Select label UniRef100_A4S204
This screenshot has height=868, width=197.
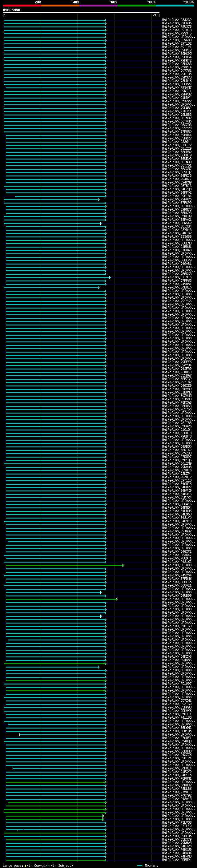177,575
